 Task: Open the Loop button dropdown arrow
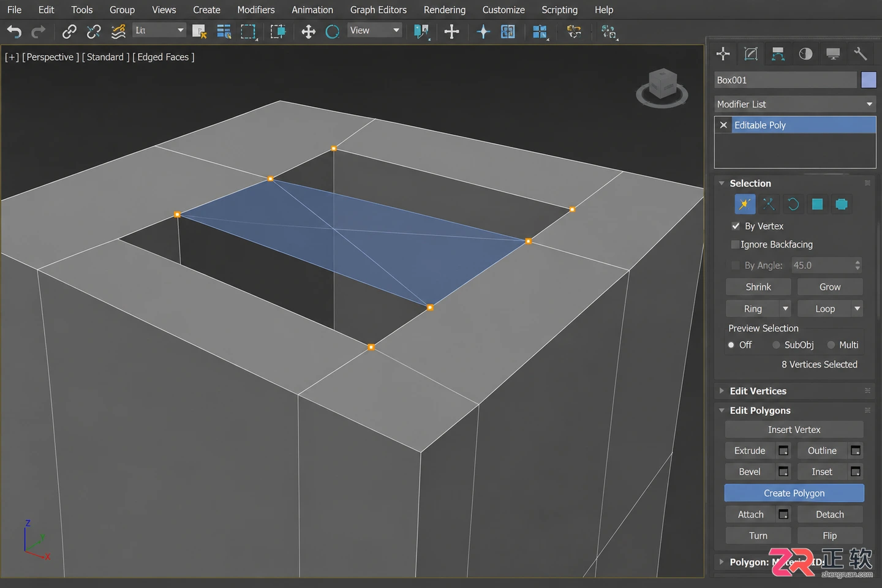point(858,309)
